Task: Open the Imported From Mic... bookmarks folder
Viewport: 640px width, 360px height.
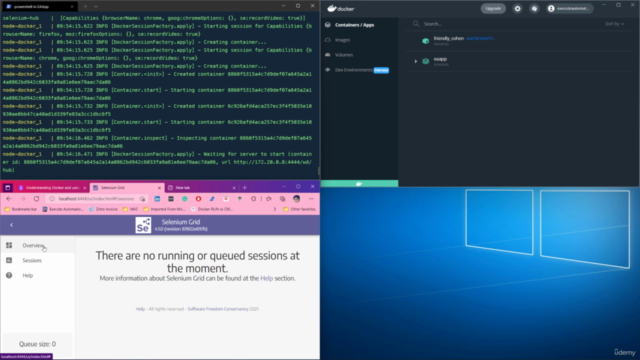Action: click(164, 209)
